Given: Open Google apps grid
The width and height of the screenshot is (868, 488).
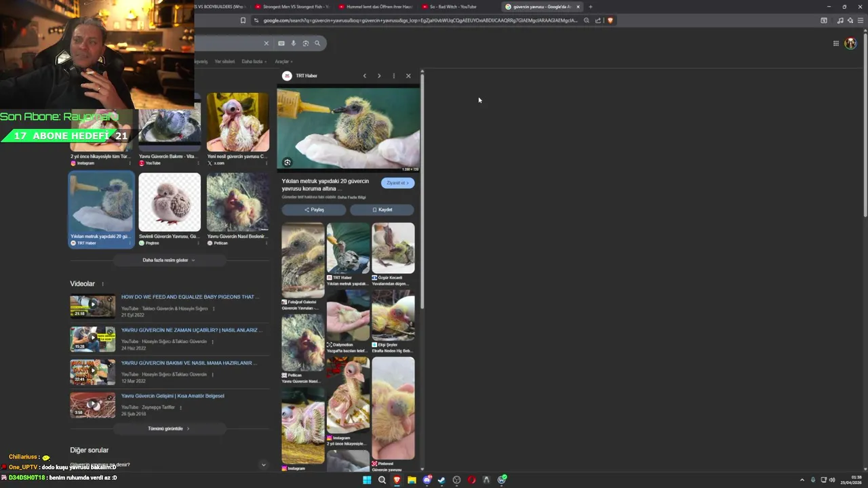Looking at the screenshot, I should pyautogui.click(x=836, y=43).
